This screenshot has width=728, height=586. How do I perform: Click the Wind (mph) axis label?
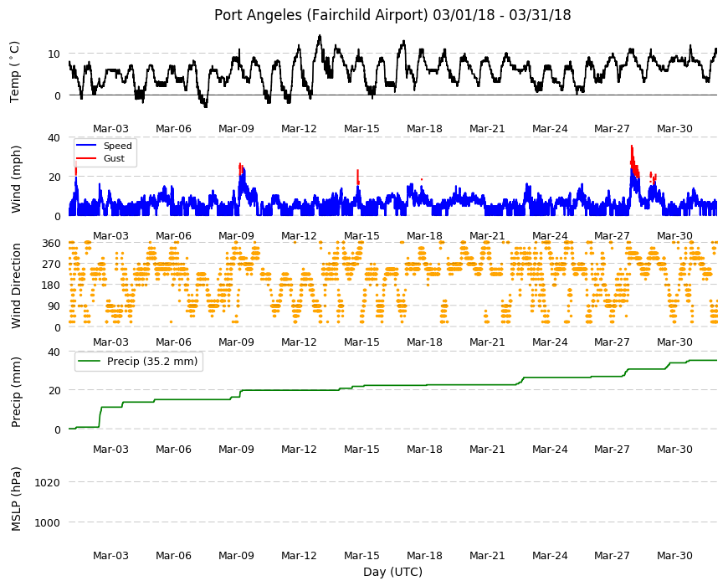tap(16, 179)
